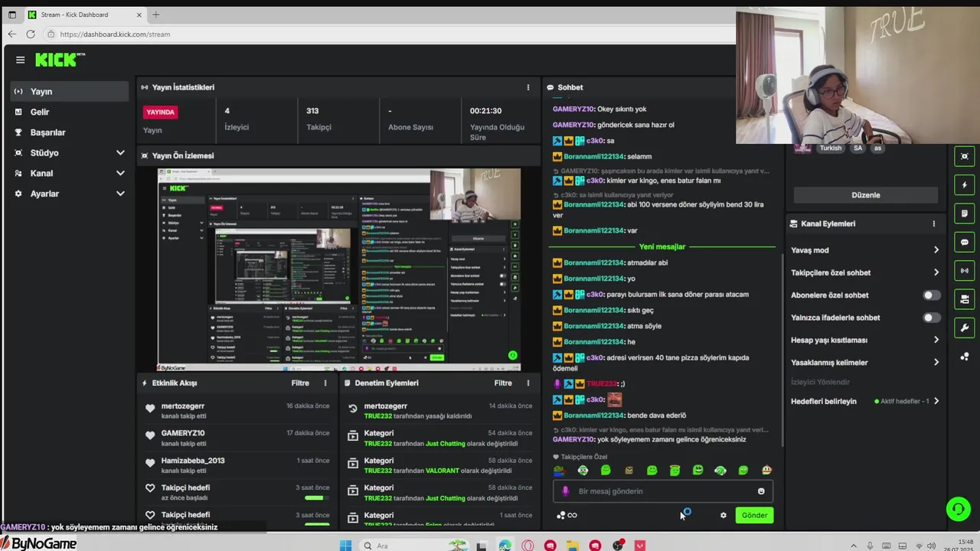Click the green headset support button

(958, 509)
